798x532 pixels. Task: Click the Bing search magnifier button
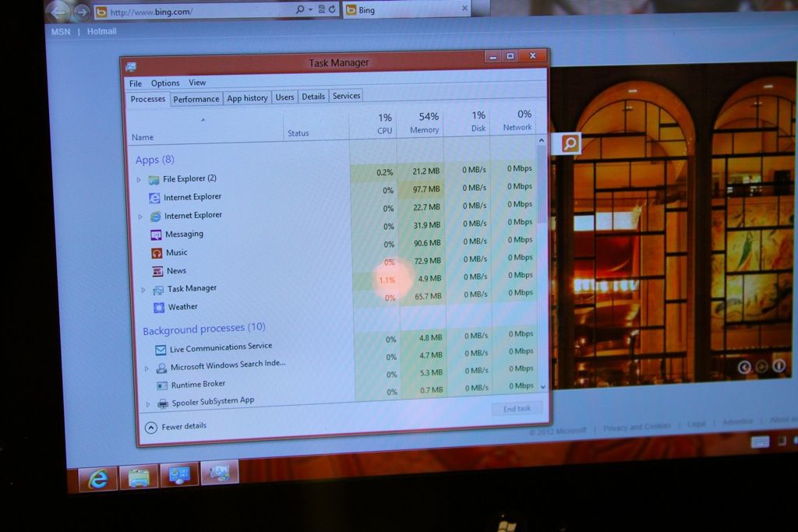pos(570,143)
